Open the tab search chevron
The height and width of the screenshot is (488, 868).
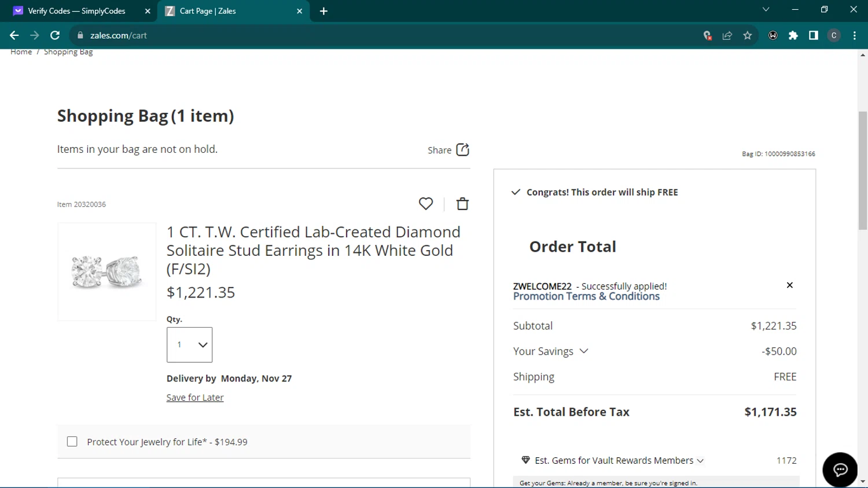coord(766,10)
